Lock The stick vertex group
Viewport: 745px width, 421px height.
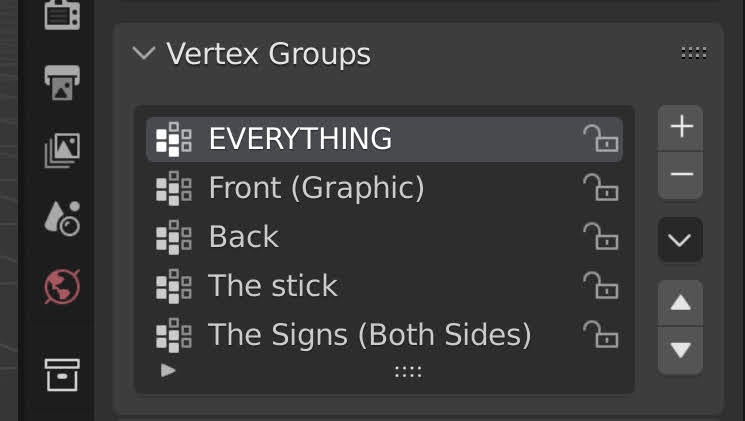601,286
